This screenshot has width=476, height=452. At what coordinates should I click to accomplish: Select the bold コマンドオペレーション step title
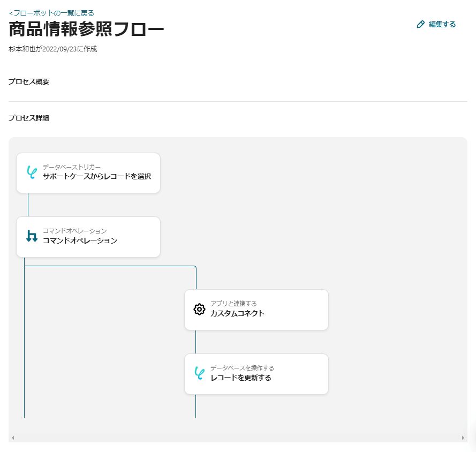pyautogui.click(x=80, y=240)
